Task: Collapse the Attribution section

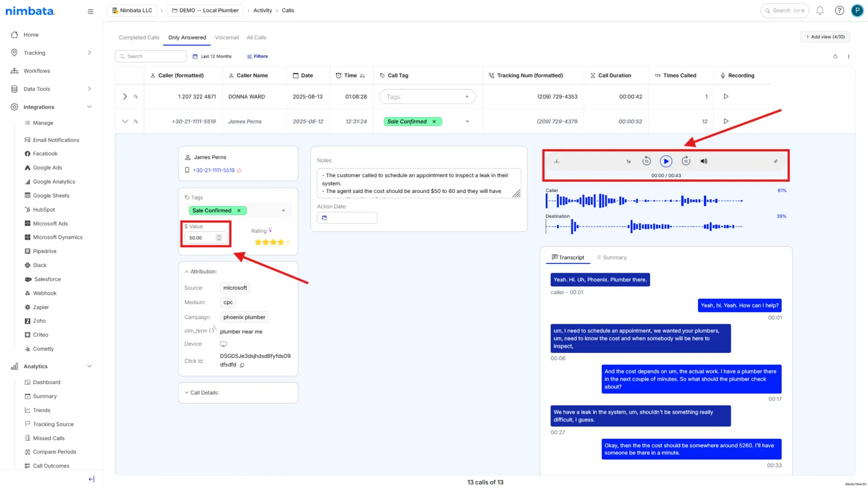Action: [x=201, y=271]
